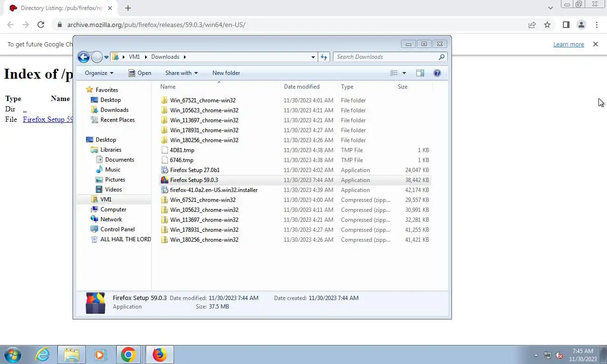
Task: Click the Chrome reload button
Action: [41, 25]
